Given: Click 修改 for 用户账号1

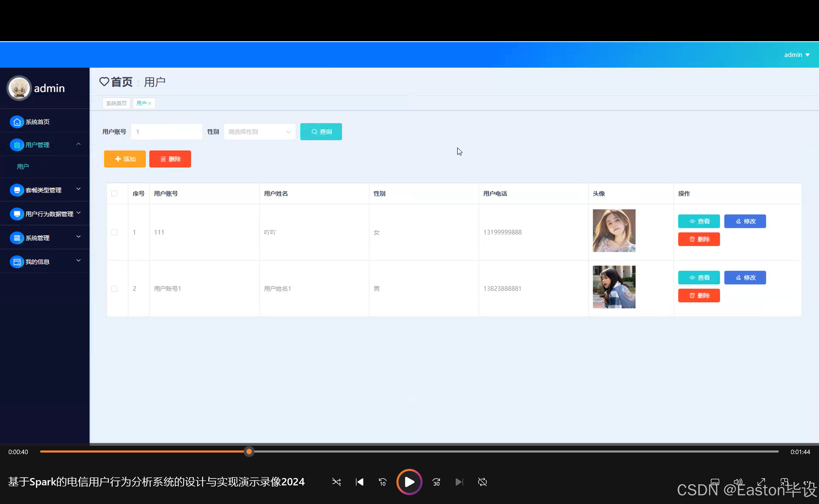Looking at the screenshot, I should [745, 278].
